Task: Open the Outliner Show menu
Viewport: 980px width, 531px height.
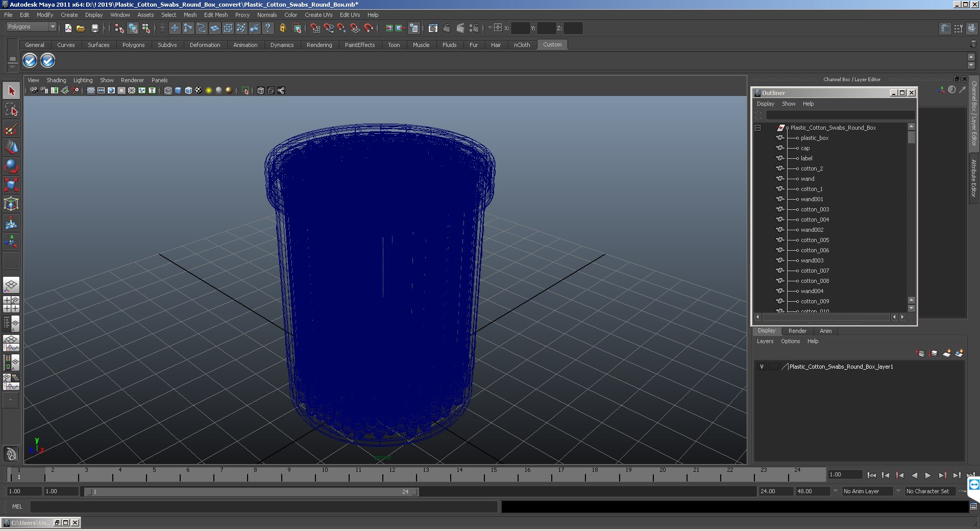Action: point(789,104)
